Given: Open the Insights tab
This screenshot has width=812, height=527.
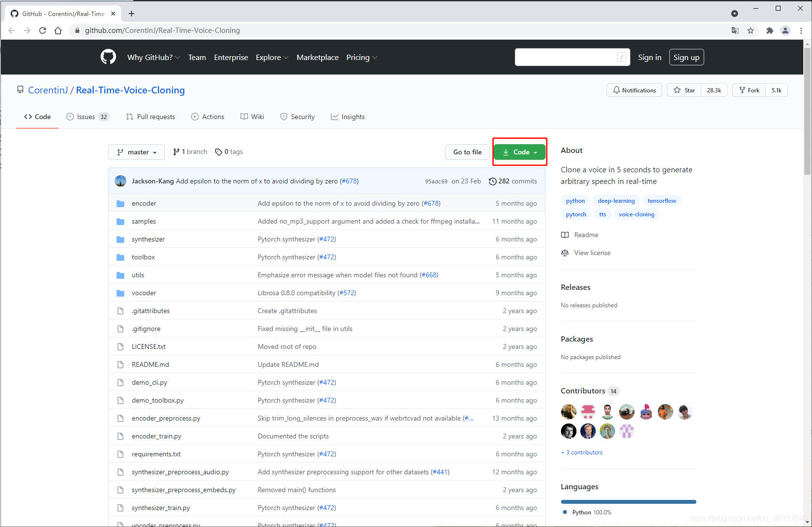Looking at the screenshot, I should (x=348, y=117).
